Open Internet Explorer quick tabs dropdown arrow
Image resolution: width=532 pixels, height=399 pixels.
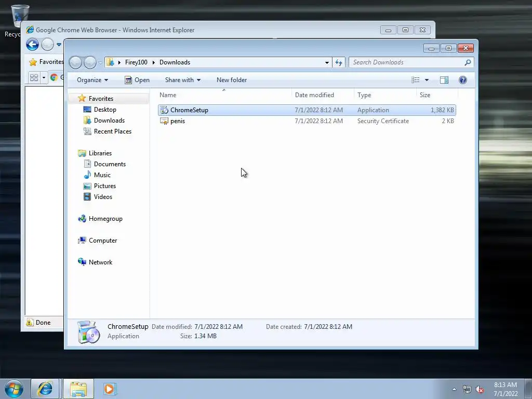44,78
